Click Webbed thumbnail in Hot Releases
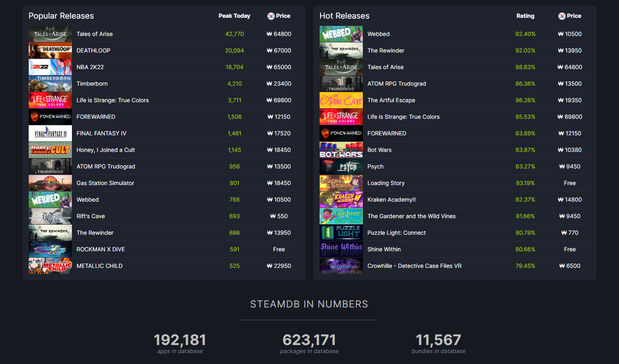This screenshot has width=619, height=364. (x=341, y=34)
